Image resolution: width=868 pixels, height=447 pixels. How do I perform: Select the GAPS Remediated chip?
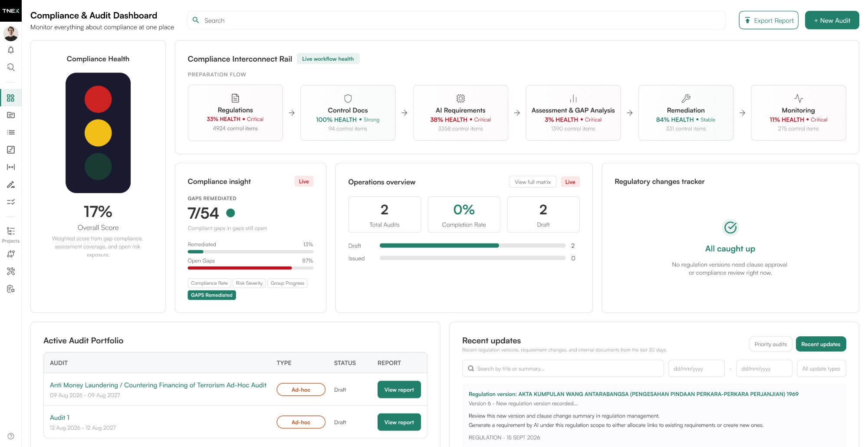[212, 295]
